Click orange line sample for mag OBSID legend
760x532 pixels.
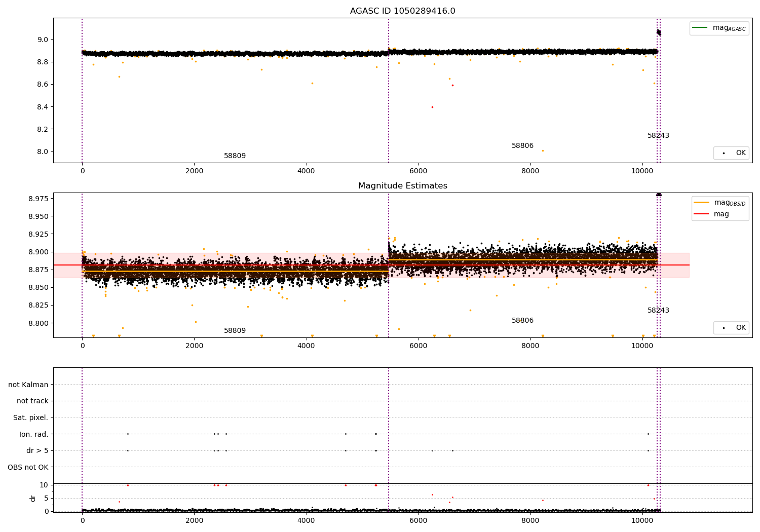702,202
